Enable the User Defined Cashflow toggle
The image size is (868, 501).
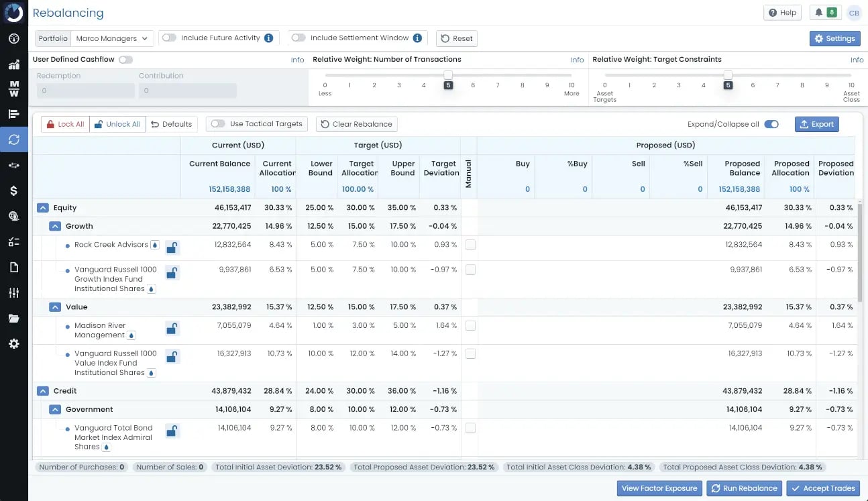pos(125,60)
